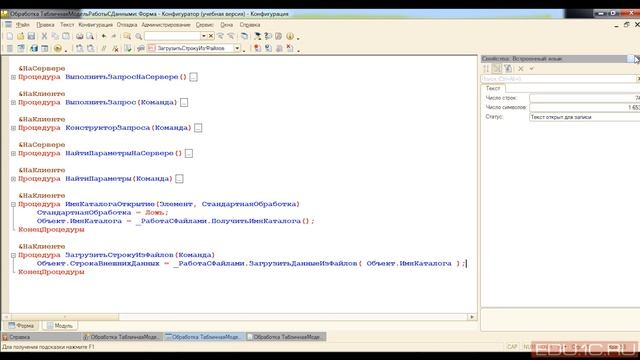Open the Текст menu
The image size is (640, 360).
pyautogui.click(x=67, y=25)
